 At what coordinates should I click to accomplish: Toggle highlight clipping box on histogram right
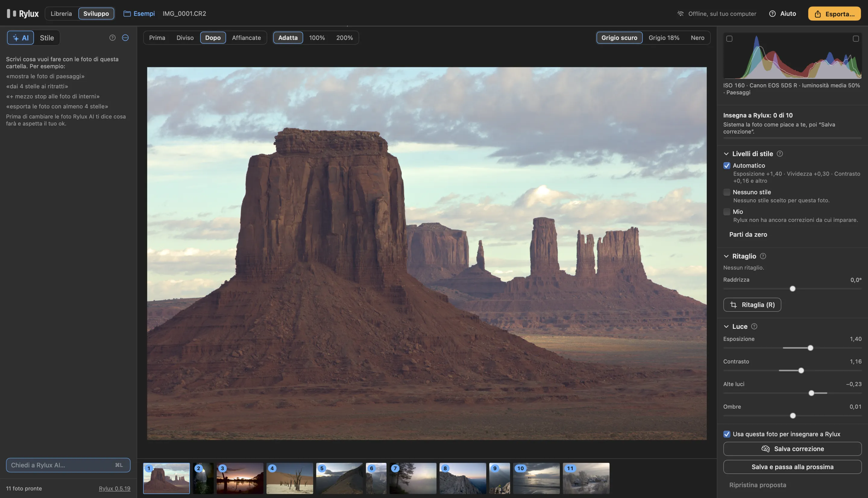tap(856, 39)
